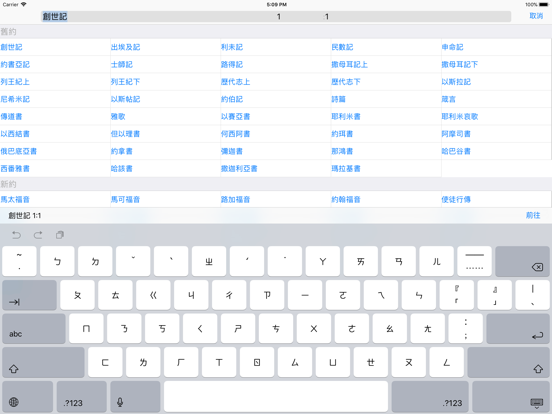
Task: Switch keyboards with the globe key
Action: pyautogui.click(x=27, y=397)
